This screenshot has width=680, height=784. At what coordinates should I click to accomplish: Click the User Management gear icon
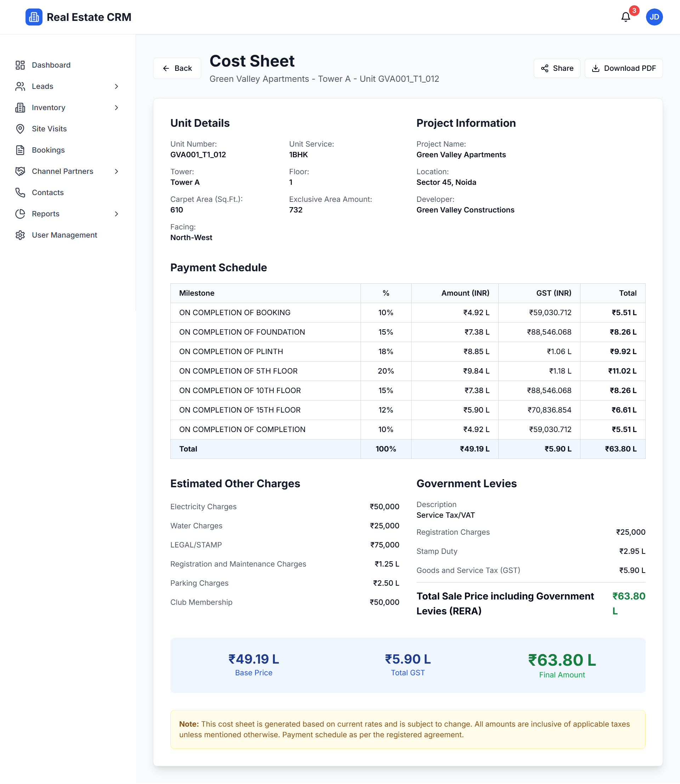(x=20, y=235)
